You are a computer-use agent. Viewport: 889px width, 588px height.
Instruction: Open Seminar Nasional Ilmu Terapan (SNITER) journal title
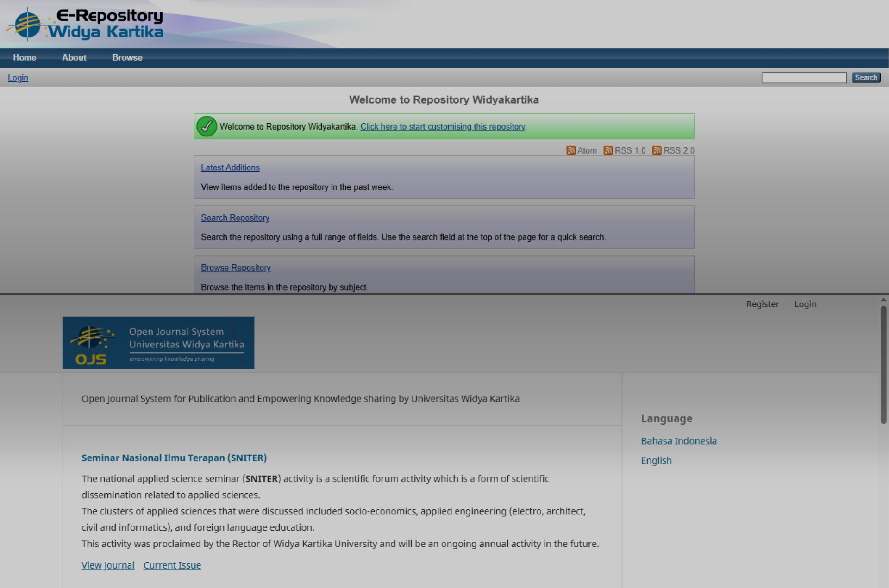click(x=174, y=458)
